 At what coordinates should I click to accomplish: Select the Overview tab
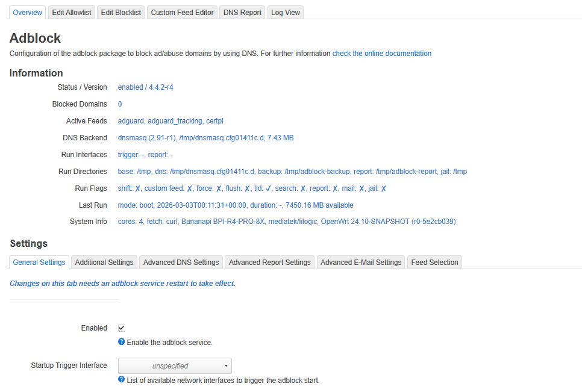pyautogui.click(x=28, y=13)
